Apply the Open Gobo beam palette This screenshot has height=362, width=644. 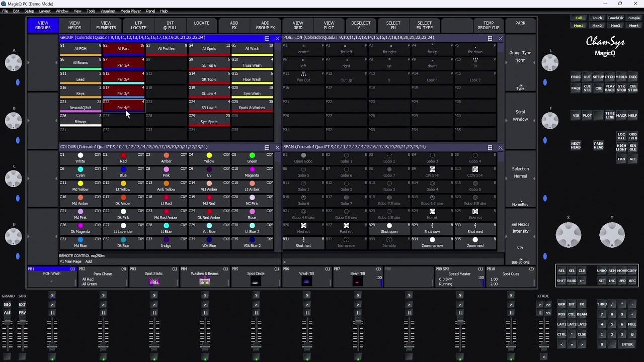(303, 158)
